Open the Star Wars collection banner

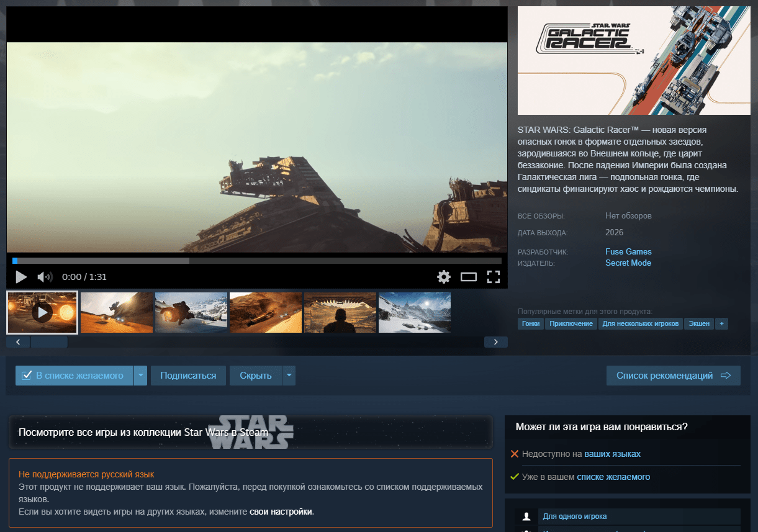pyautogui.click(x=251, y=432)
